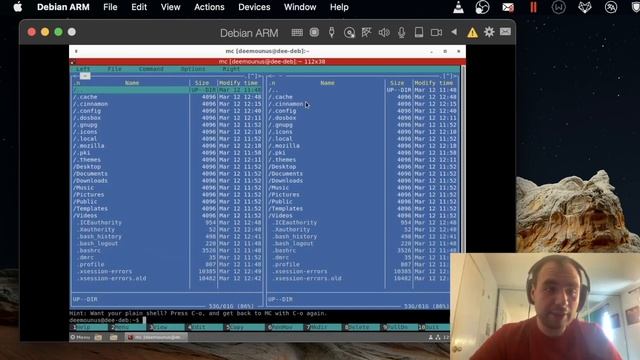640x360 pixels.
Task: Click the 2 Menu function key button
Action: [x=128, y=327]
